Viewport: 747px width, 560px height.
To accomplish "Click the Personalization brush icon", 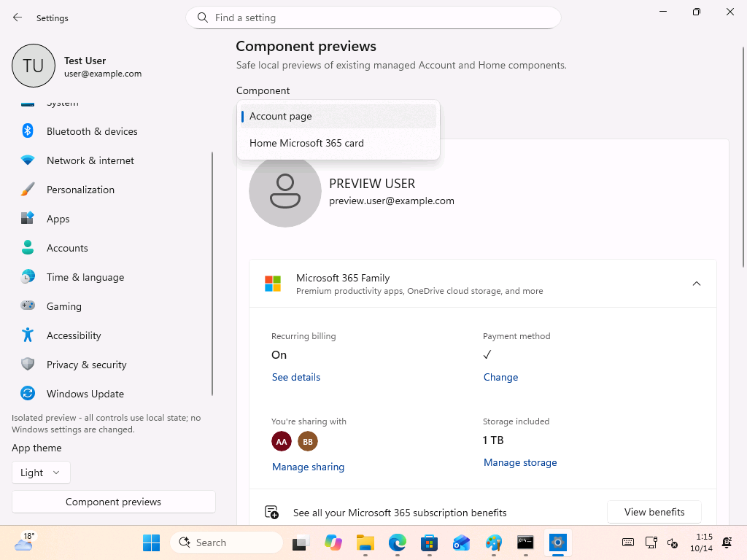I will coord(28,190).
